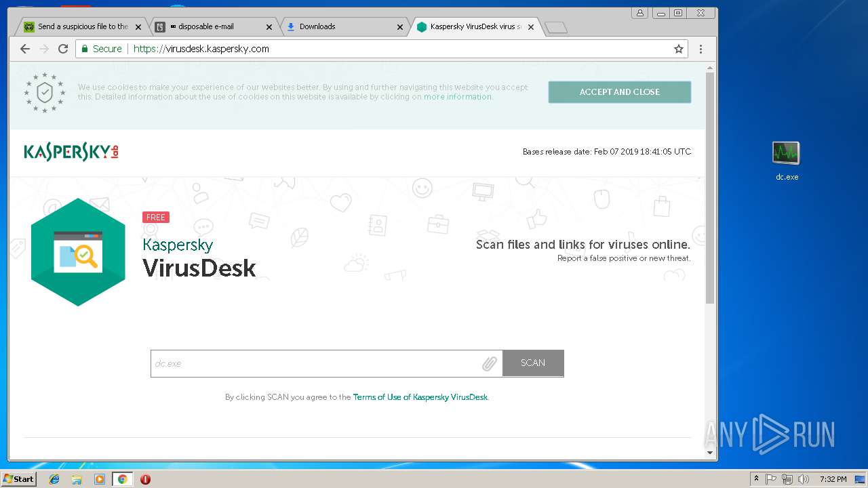Click the SCAN button

(x=533, y=363)
